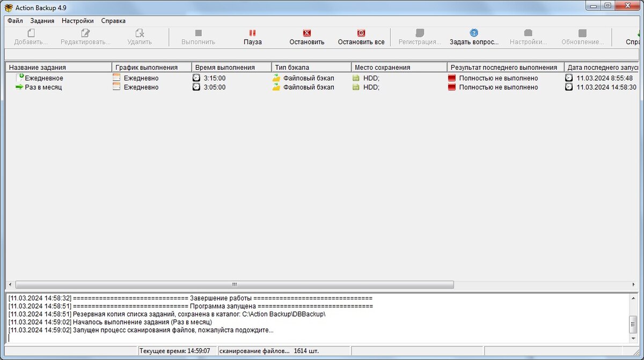Click the Выполнить toolbar button
The image size is (644, 360).
click(198, 37)
